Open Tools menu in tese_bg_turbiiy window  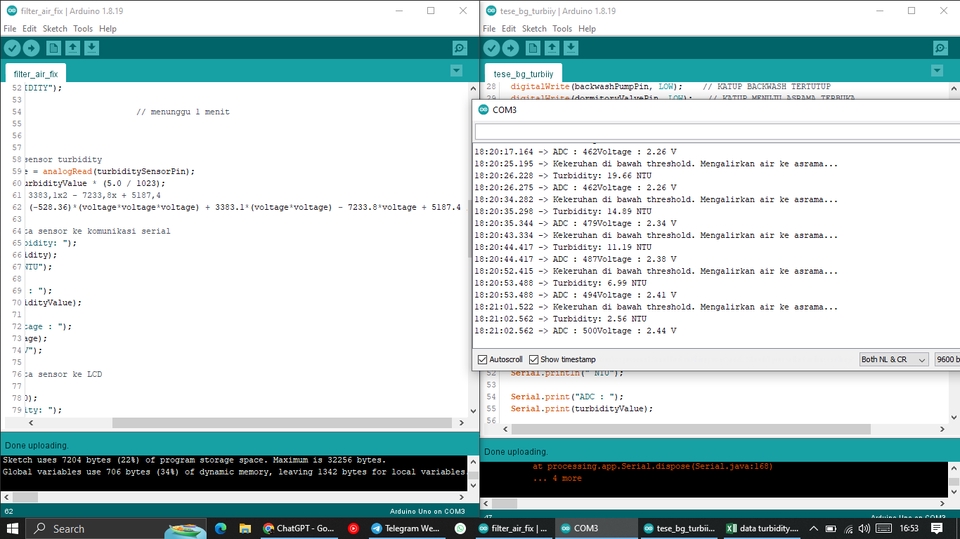click(562, 29)
